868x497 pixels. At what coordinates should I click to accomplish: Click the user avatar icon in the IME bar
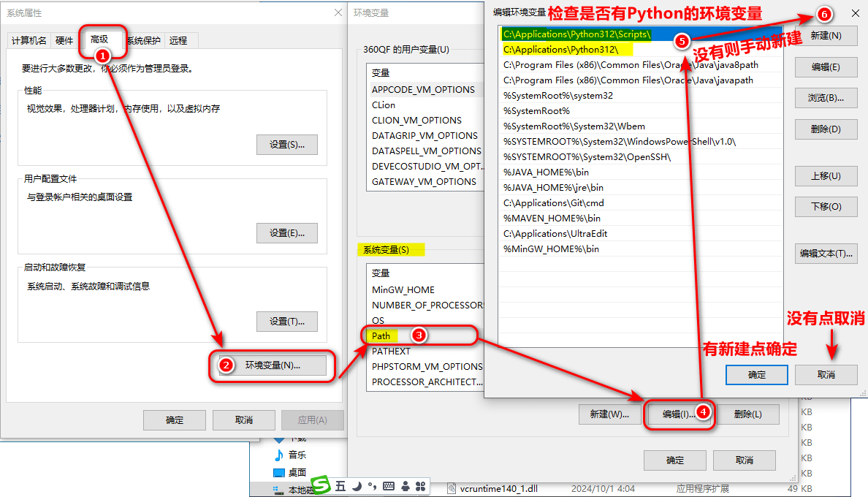click(x=405, y=486)
